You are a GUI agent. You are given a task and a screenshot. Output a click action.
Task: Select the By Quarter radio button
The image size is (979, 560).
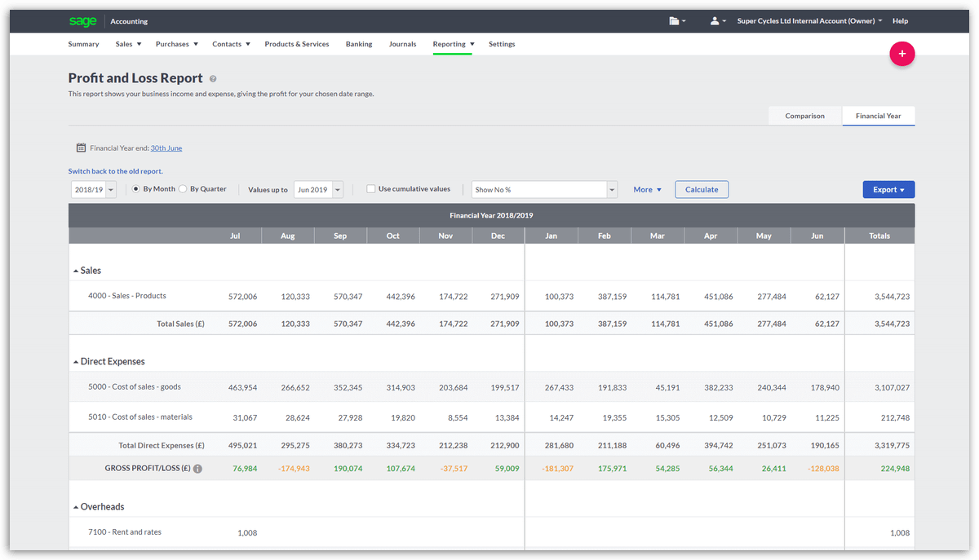183,189
